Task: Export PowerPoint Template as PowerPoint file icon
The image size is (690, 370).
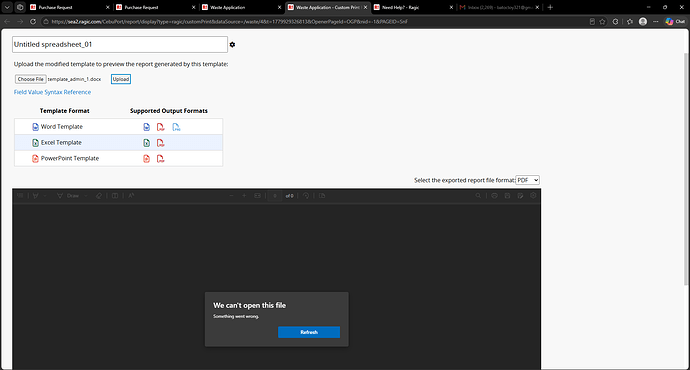Action: pyautogui.click(x=147, y=159)
